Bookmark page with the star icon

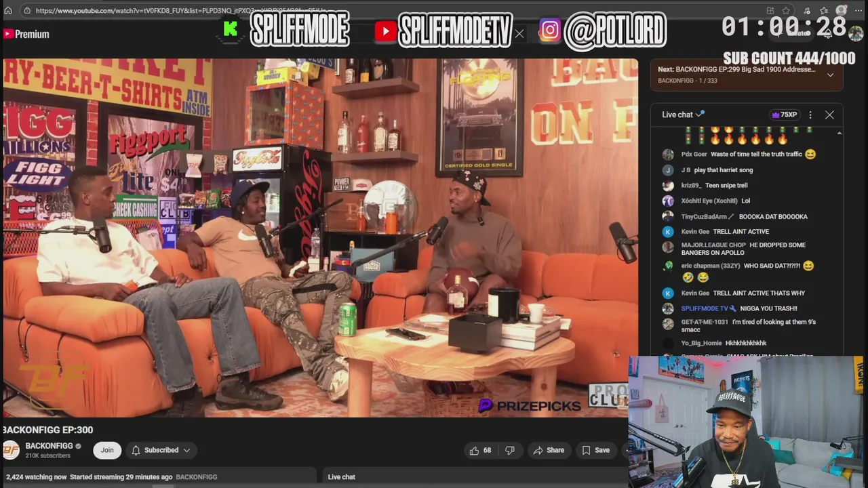tap(786, 11)
